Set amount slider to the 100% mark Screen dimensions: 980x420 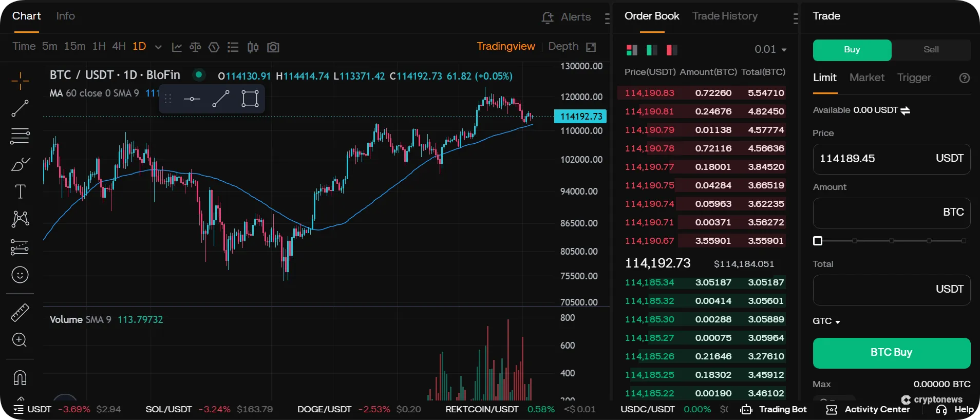point(964,241)
